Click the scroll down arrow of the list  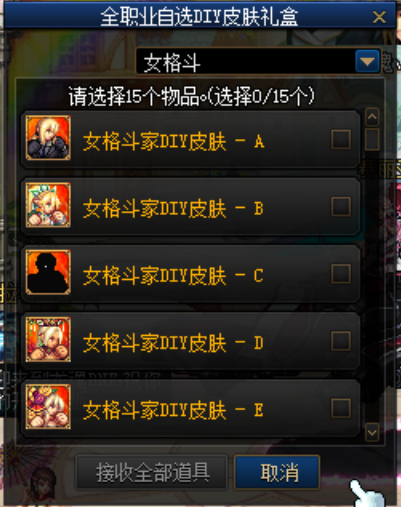tap(372, 433)
